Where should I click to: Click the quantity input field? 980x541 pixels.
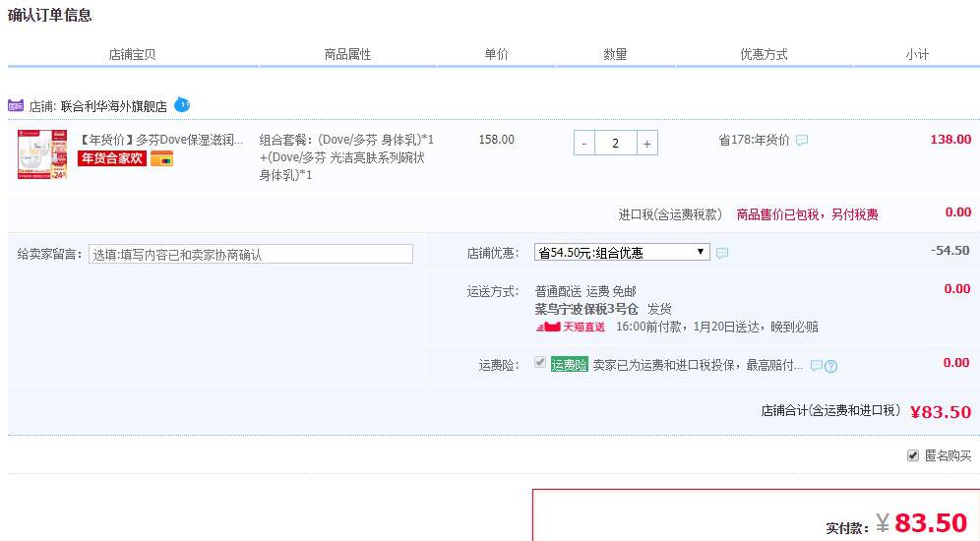pos(615,144)
